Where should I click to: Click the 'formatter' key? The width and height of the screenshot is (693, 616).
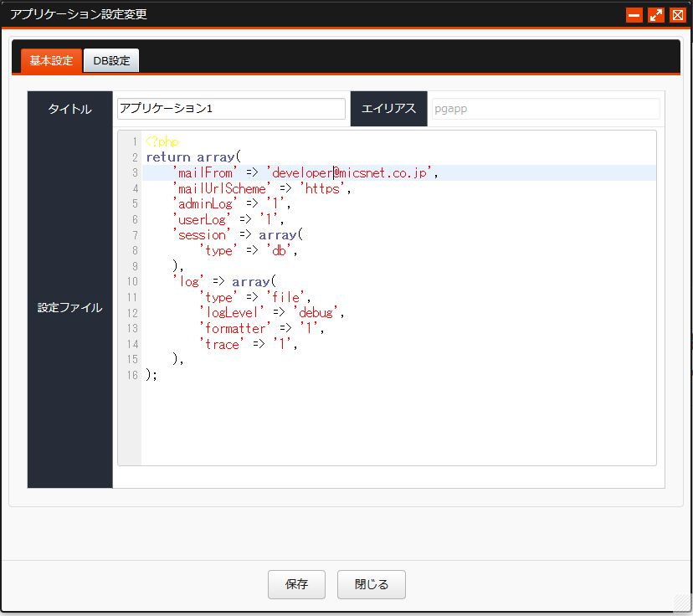234,328
